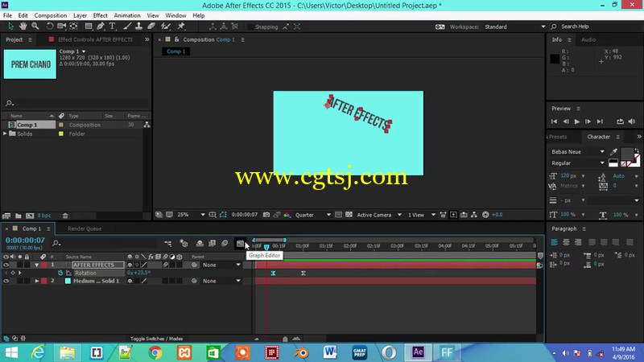644x362 pixels.
Task: Open the viewer magnification 25% dropdown
Action: pyautogui.click(x=191, y=215)
